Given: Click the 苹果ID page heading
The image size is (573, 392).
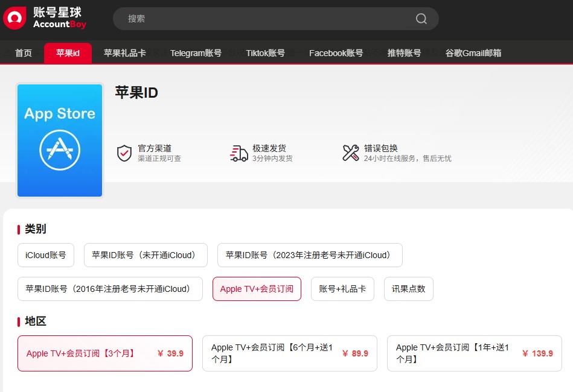Looking at the screenshot, I should coord(136,93).
